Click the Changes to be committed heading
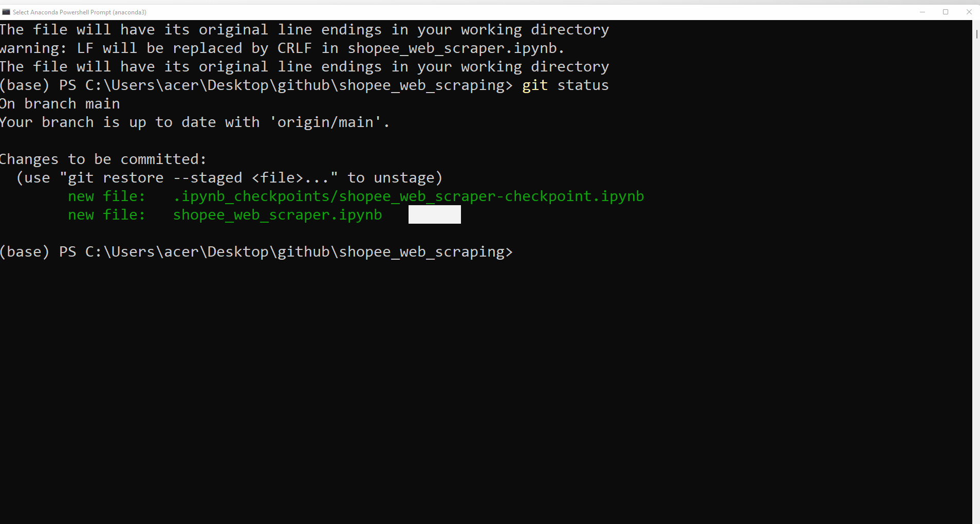This screenshot has height=524, width=980. point(103,159)
